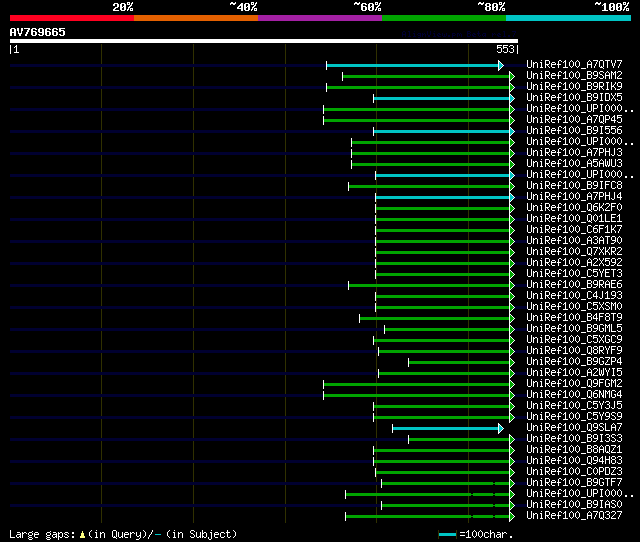Open hit UniRef100_A7QTV7
Image resolution: width=640 pixels, height=542 pixels.
point(574,64)
